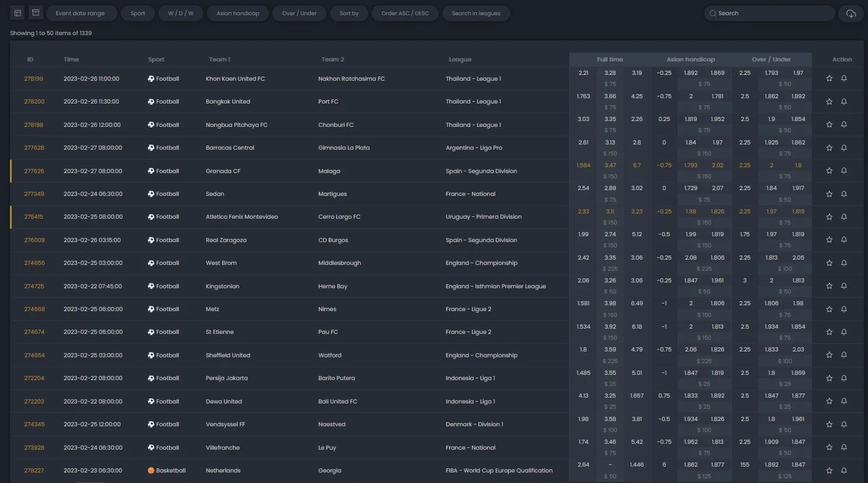The image size is (868, 483).
Task: Click the archive box icon in toolbar
Action: [x=36, y=13]
